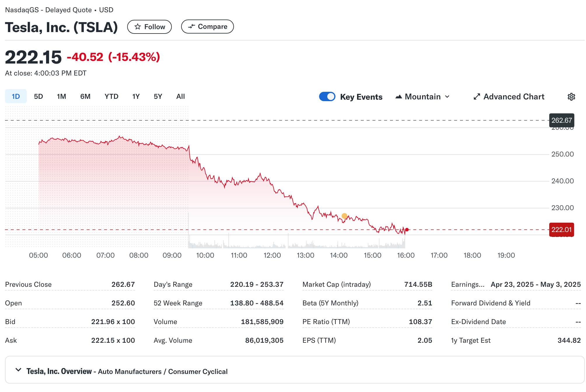This screenshot has height=392, width=586.
Task: Click the 52 Week Range value
Action: pos(257,303)
